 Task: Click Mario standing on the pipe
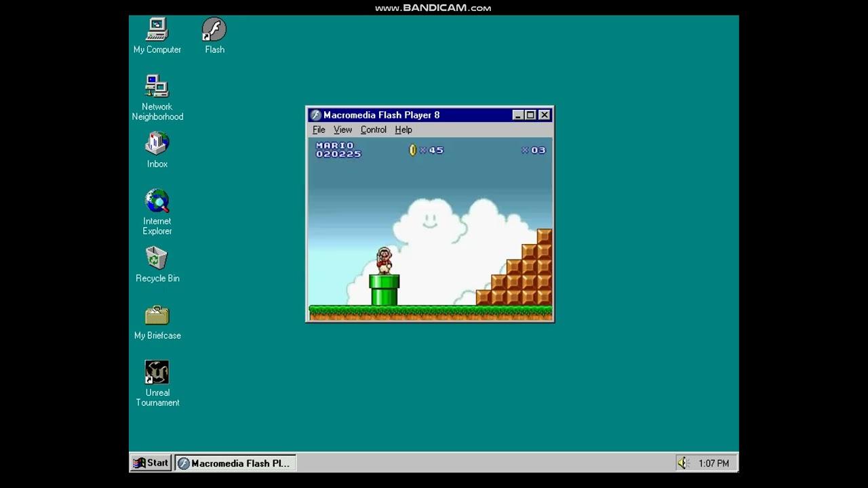(384, 261)
